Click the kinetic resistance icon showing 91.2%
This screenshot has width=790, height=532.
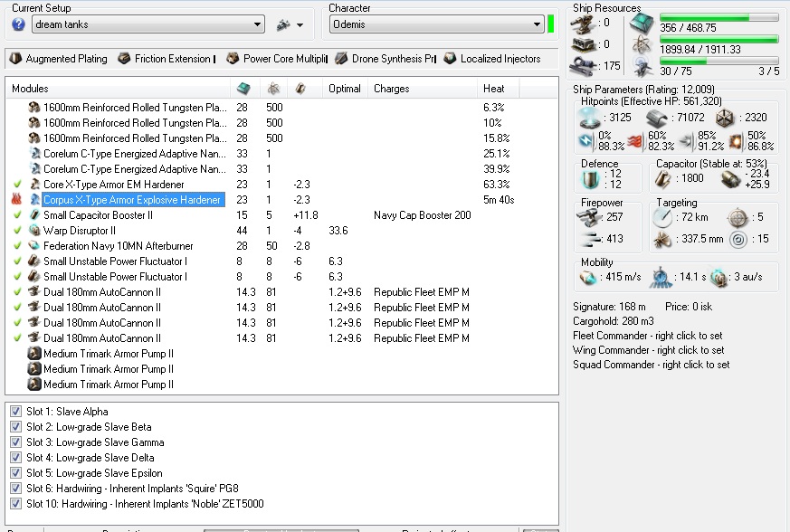pyautogui.click(x=686, y=141)
